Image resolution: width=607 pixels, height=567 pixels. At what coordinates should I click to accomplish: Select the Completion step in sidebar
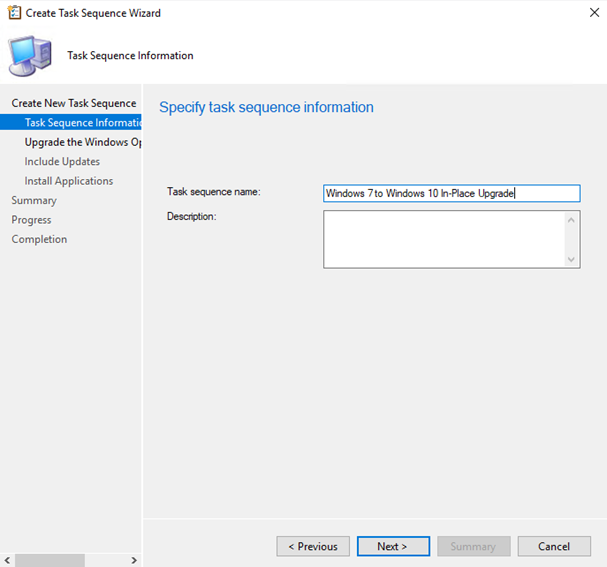coord(39,239)
